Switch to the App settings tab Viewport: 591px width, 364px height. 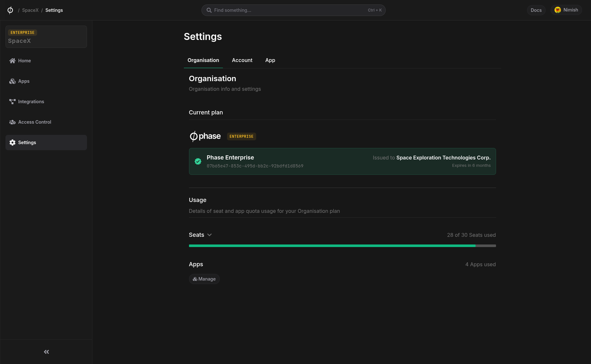270,60
